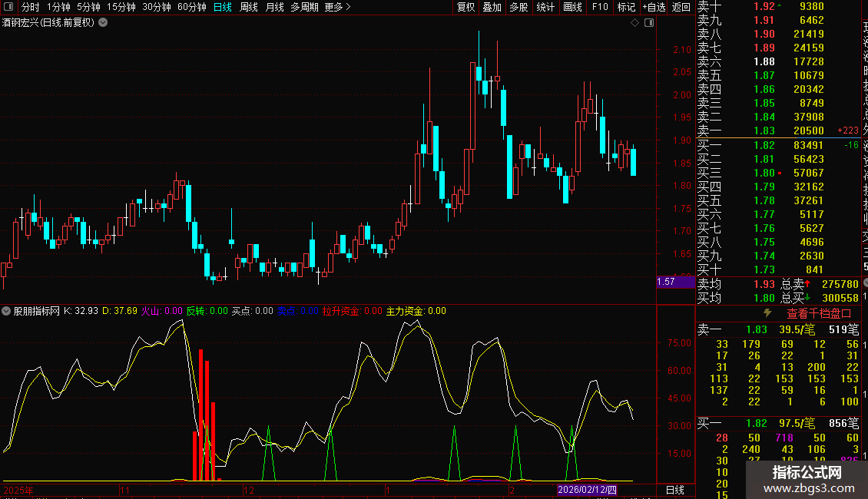This screenshot has width=868, height=499.
Task: Click the 卖均 average sell price row
Action: 736,284
